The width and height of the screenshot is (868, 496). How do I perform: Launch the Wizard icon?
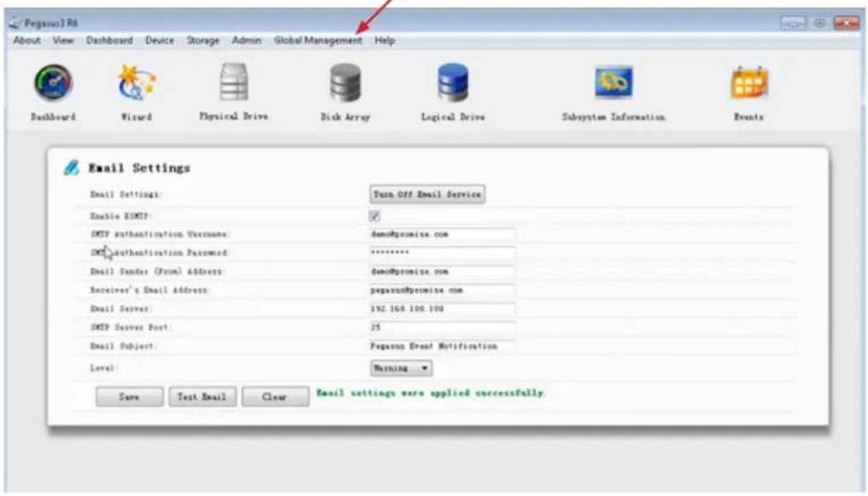click(136, 83)
